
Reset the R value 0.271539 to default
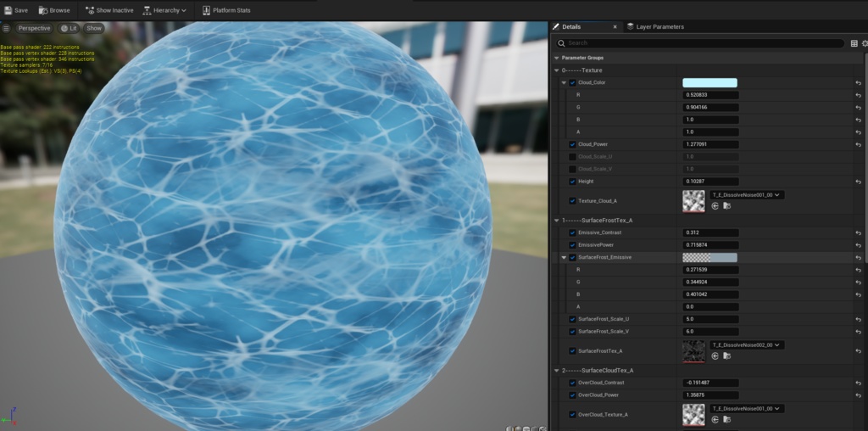pyautogui.click(x=858, y=270)
